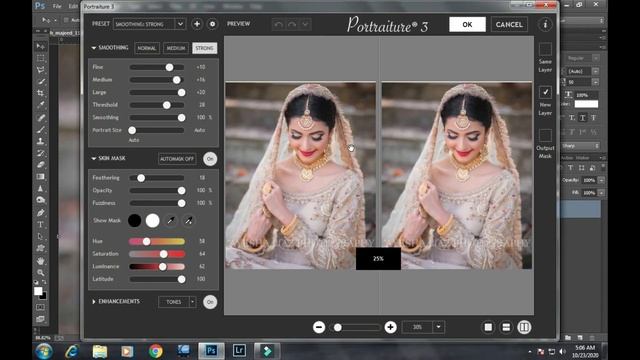
Task: Open the history dropdown beside redo
Action: [305, 24]
